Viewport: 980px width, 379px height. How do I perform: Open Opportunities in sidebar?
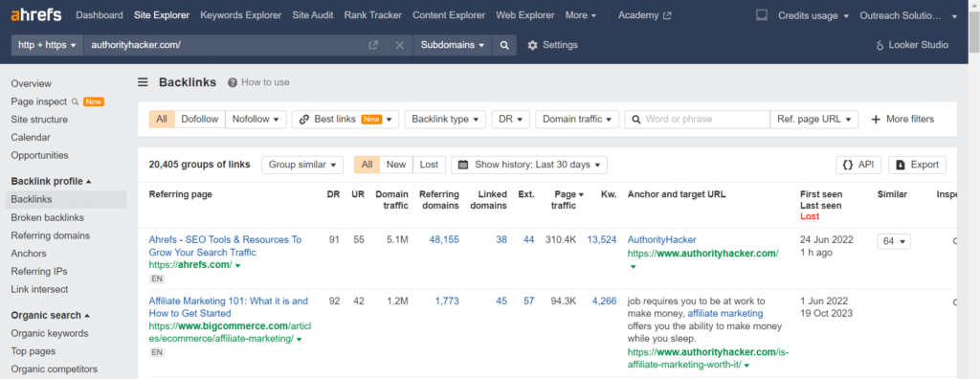pyautogui.click(x=39, y=155)
